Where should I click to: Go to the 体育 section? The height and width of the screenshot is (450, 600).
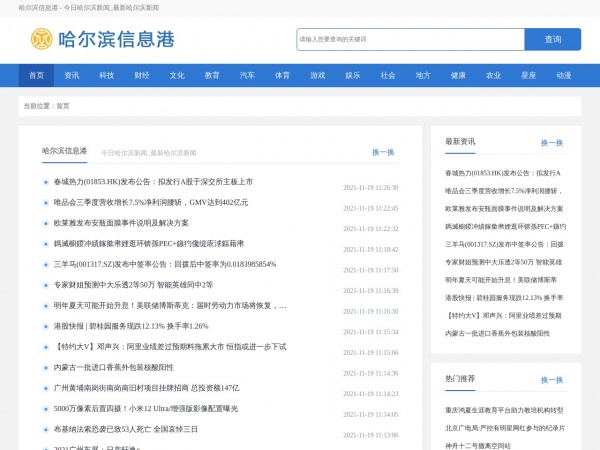(x=282, y=75)
